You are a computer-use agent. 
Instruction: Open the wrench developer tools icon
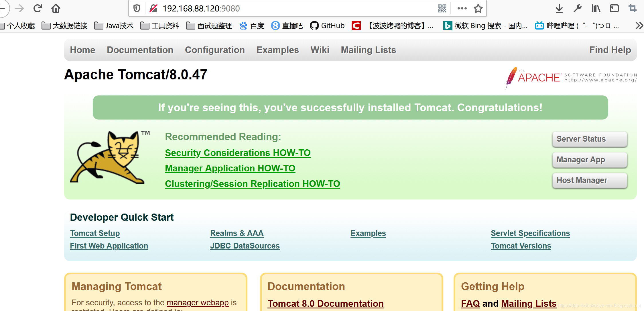click(577, 9)
